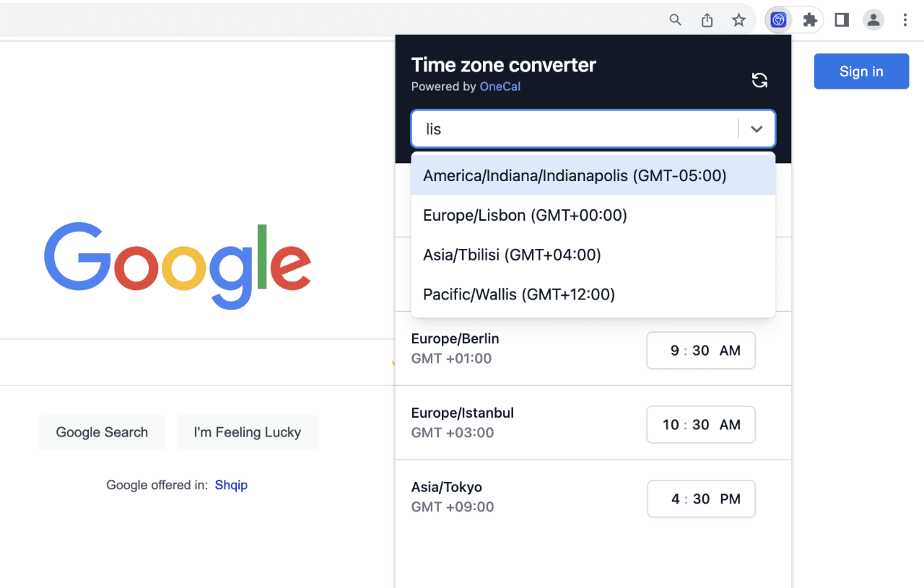Open the Chrome extensions puzzle icon
Image resolution: width=924 pixels, height=588 pixels.
[x=810, y=20]
